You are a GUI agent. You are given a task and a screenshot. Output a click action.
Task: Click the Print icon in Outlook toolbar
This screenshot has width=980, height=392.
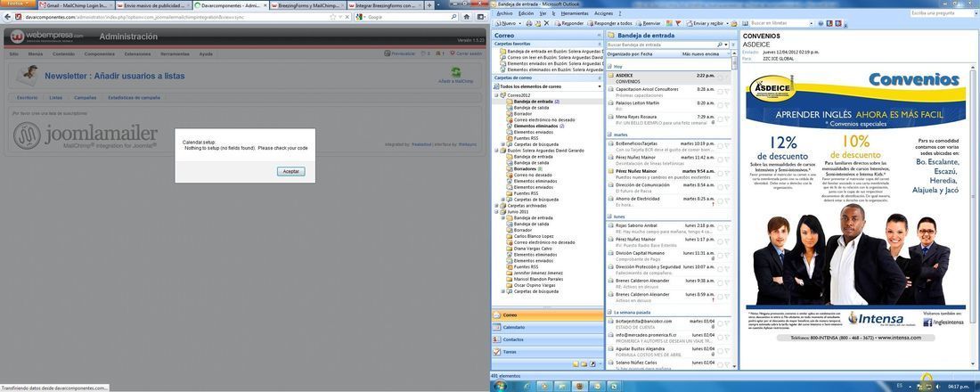[529, 23]
